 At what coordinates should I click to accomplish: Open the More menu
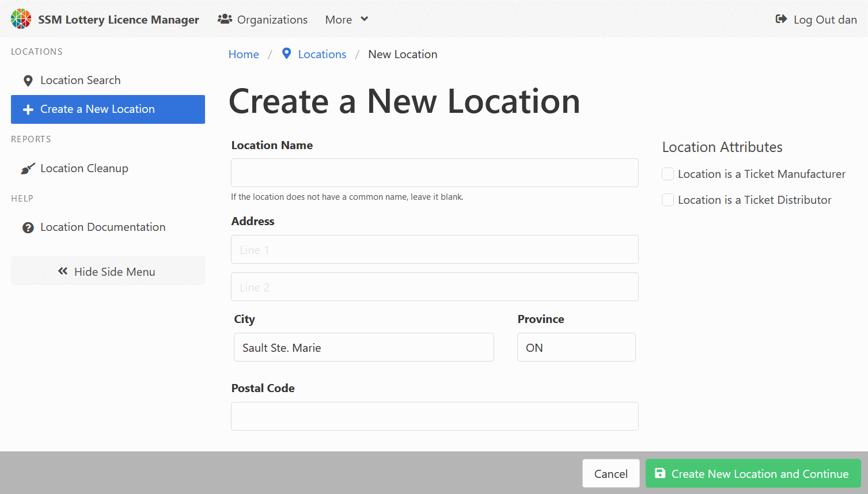(347, 20)
